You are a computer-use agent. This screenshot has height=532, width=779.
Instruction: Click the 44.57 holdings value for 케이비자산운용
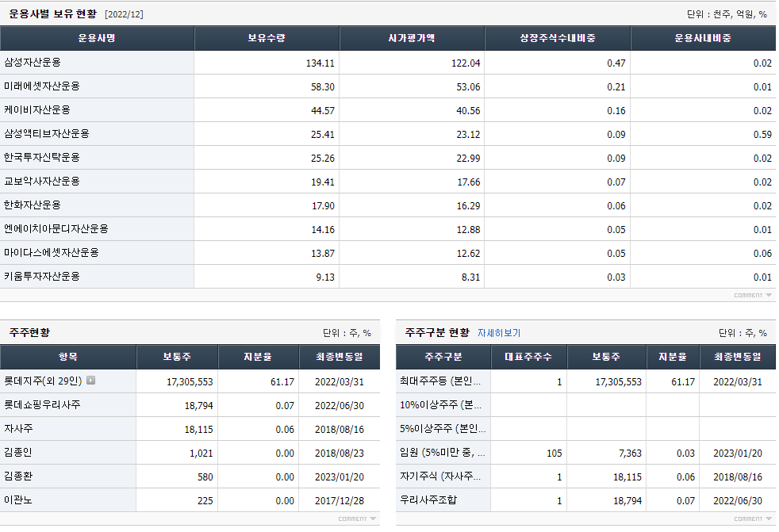click(x=322, y=111)
